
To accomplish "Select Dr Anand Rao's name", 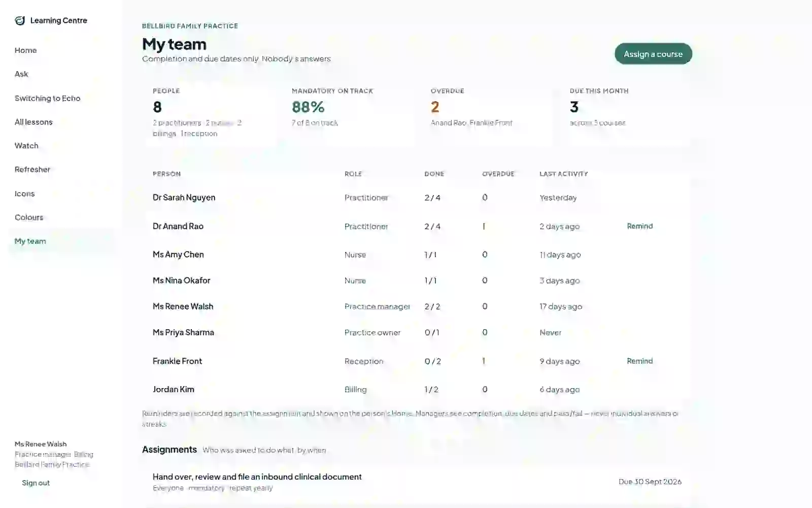I will click(x=178, y=227).
